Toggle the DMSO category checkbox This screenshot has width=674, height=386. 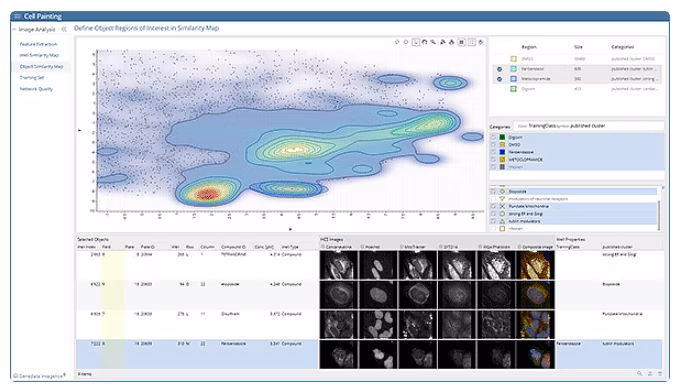coord(493,144)
